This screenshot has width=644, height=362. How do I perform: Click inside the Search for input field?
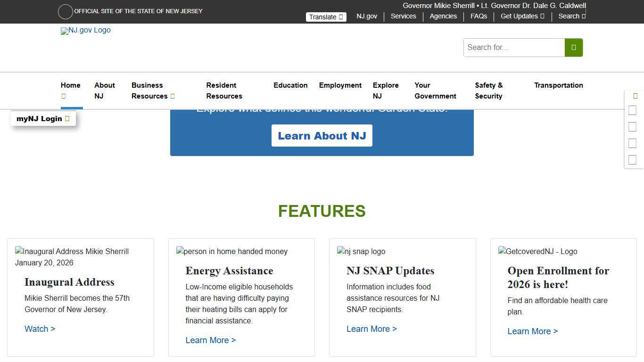pos(514,47)
